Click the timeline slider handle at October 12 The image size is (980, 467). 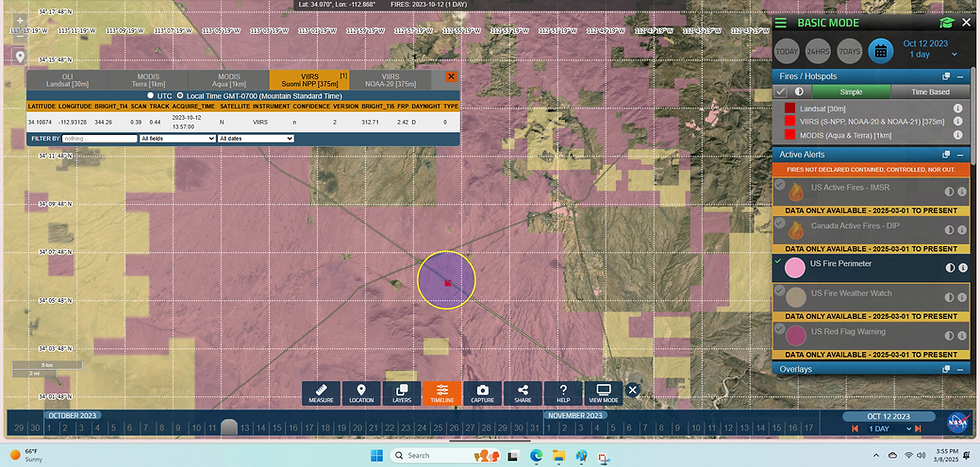[229, 427]
